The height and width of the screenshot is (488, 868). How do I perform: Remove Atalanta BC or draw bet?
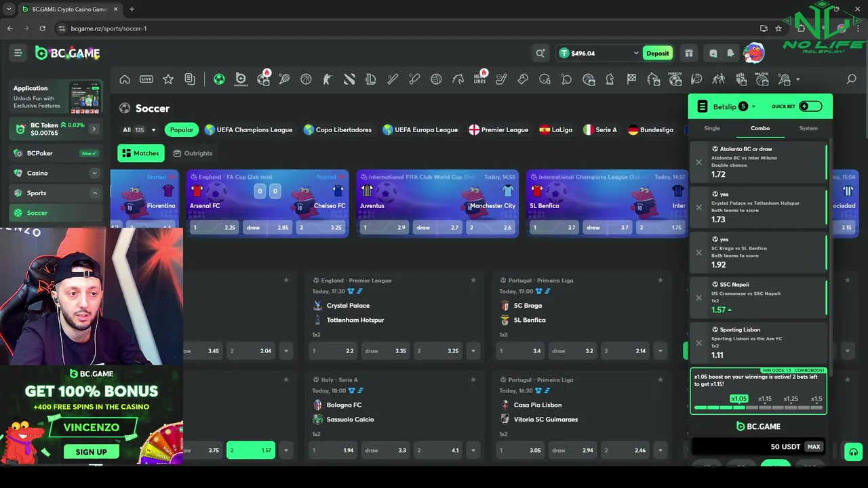(699, 162)
